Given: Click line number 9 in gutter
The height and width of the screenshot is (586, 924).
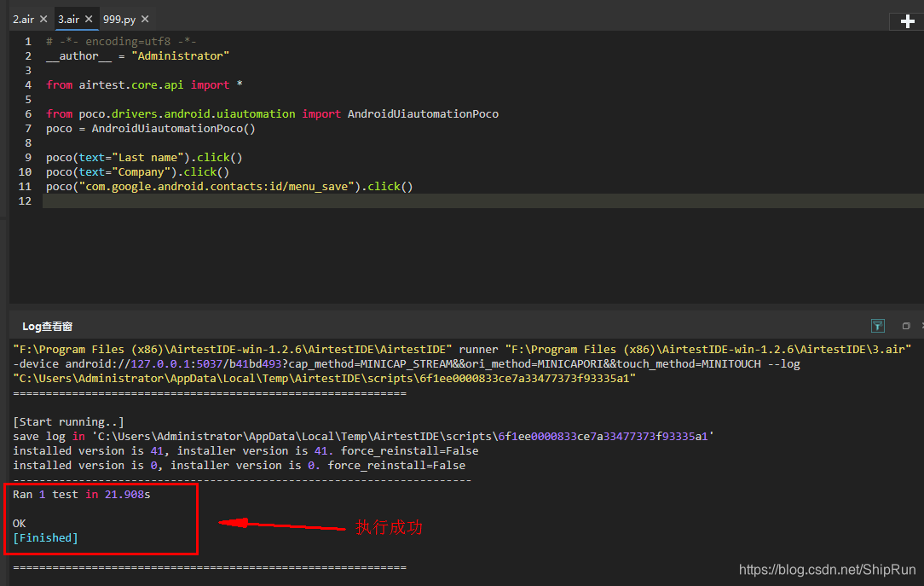Looking at the screenshot, I should click(x=27, y=158).
